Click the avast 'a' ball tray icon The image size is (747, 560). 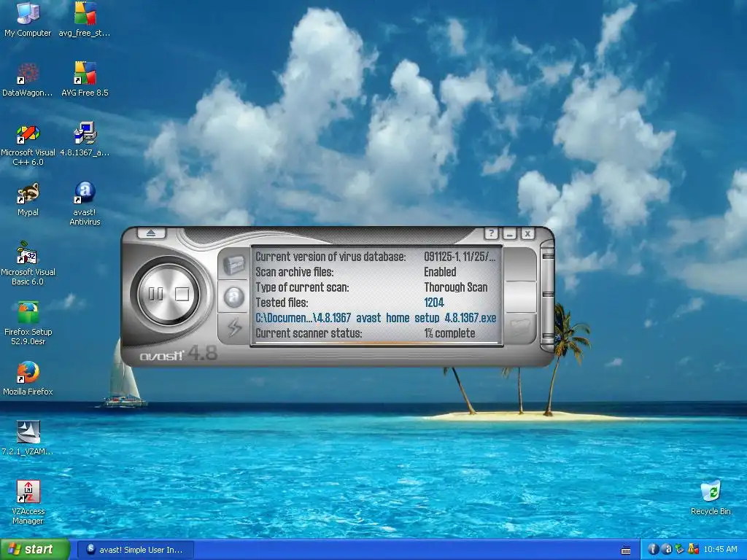pyautogui.click(x=667, y=550)
